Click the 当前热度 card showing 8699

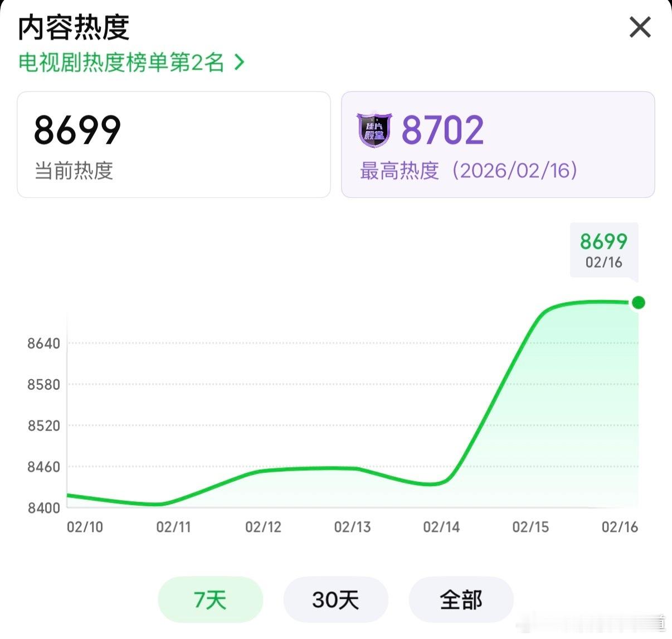174,144
